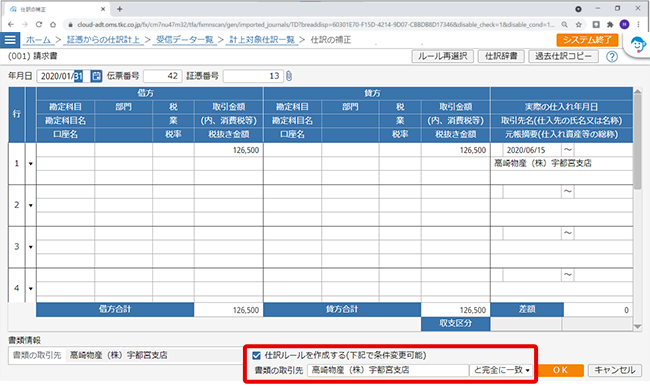
Task: Click the 借方合計 value 126,500
Action: 228,310
